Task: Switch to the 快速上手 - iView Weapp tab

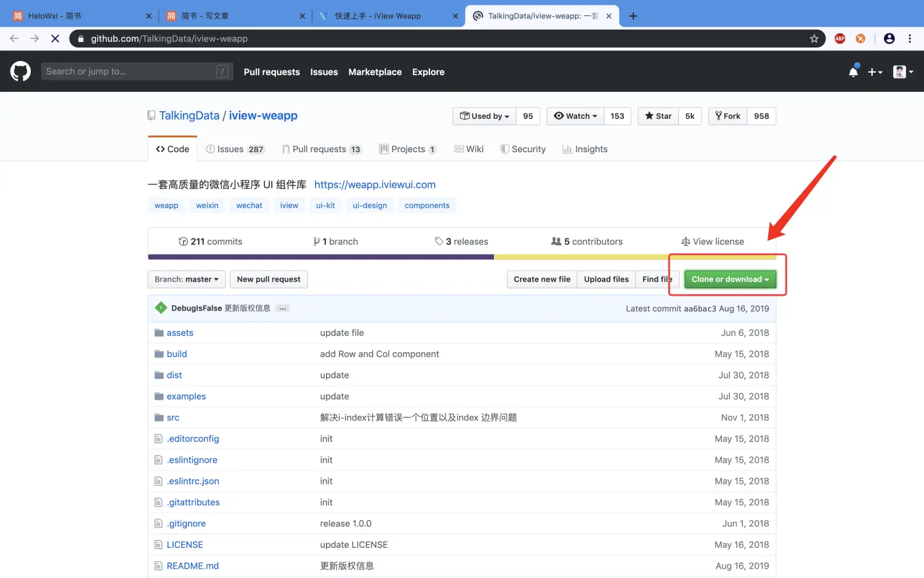Action: point(389,16)
